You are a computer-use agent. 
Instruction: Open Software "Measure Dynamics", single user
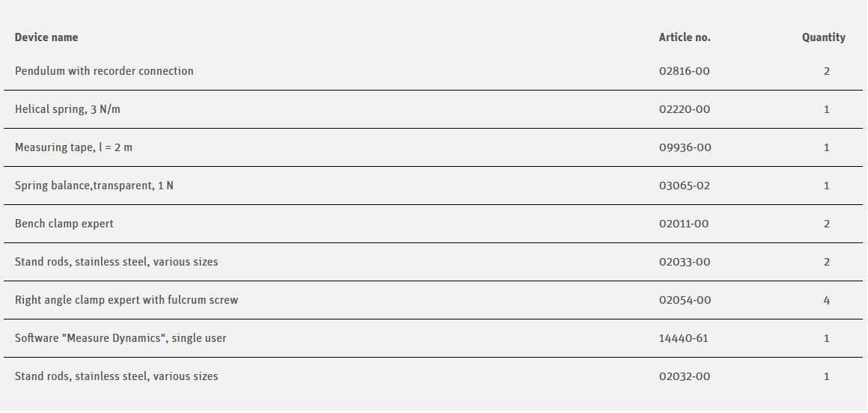[x=120, y=338]
